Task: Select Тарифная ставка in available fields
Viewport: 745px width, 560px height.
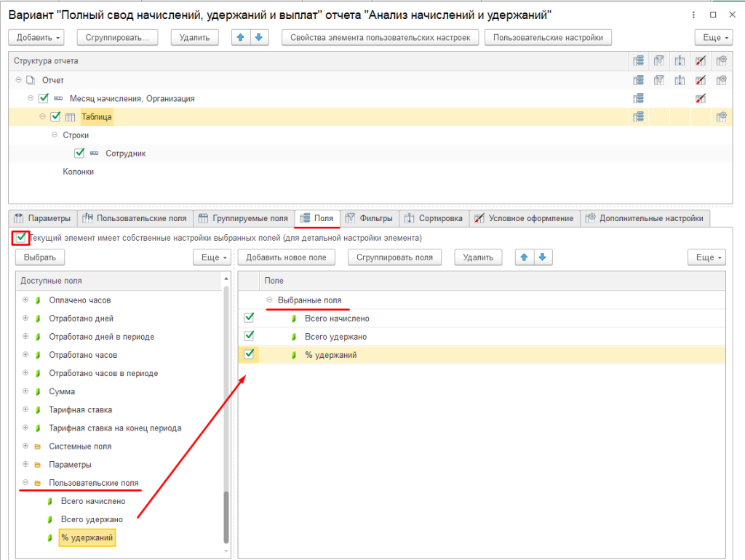Action: point(80,409)
